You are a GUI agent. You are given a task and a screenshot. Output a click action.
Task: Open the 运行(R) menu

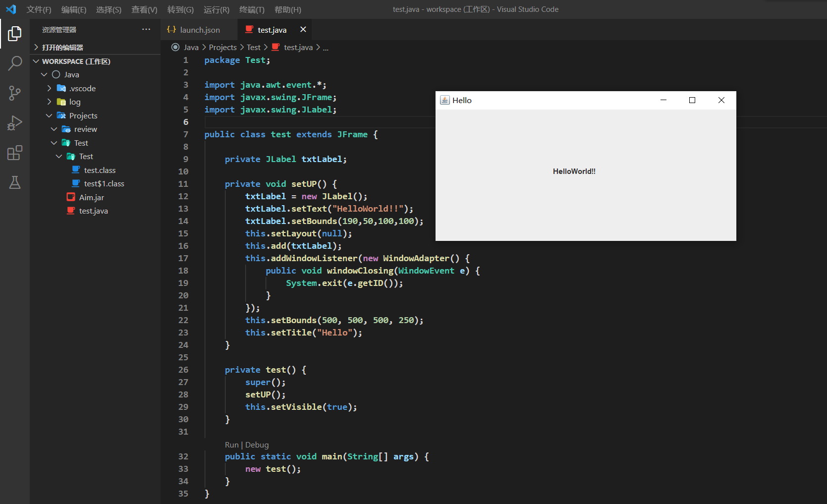pos(217,9)
